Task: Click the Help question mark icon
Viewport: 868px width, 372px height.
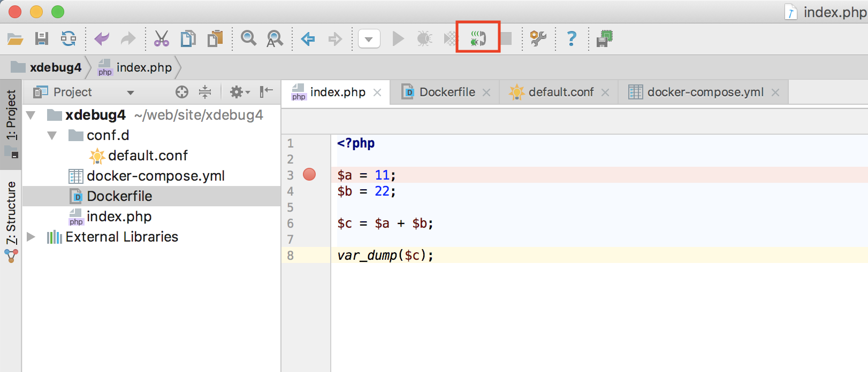Action: (572, 38)
